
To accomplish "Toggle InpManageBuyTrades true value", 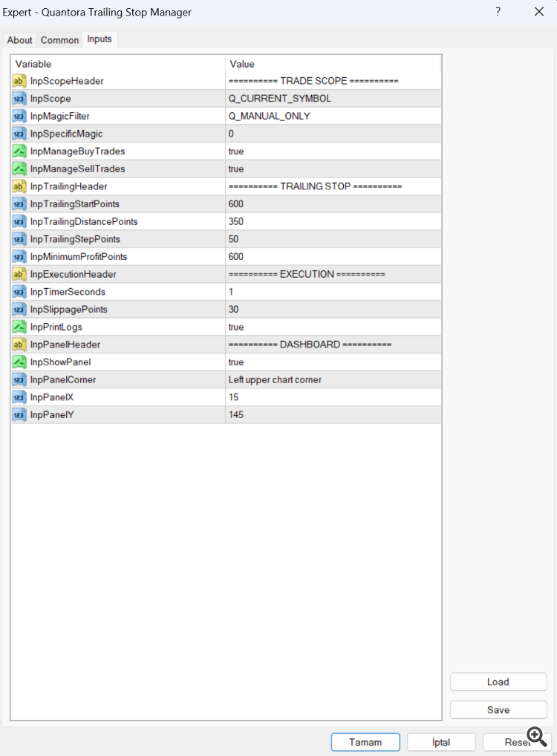I will (x=333, y=151).
